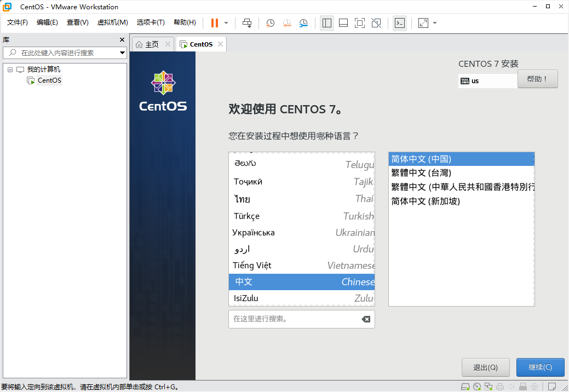This screenshot has width=569, height=392.
Task: Select Türkçe Turkish language
Action: [x=302, y=216]
